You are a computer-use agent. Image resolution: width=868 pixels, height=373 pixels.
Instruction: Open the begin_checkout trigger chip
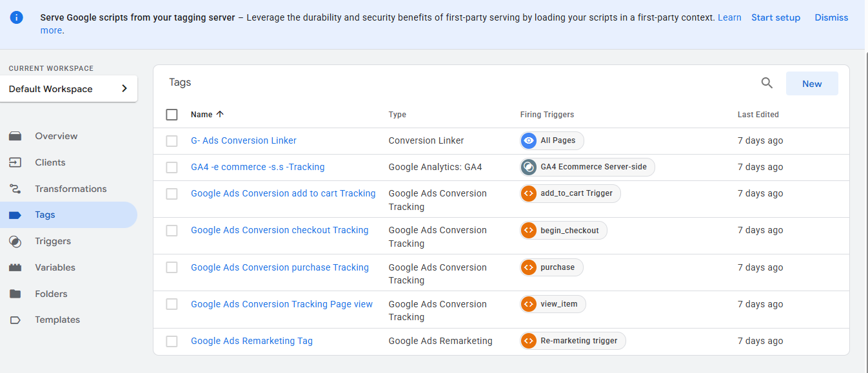coord(564,230)
